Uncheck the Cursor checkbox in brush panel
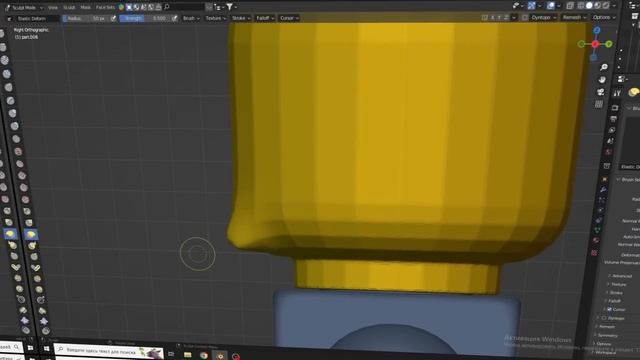The width and height of the screenshot is (640, 360). coord(609,309)
